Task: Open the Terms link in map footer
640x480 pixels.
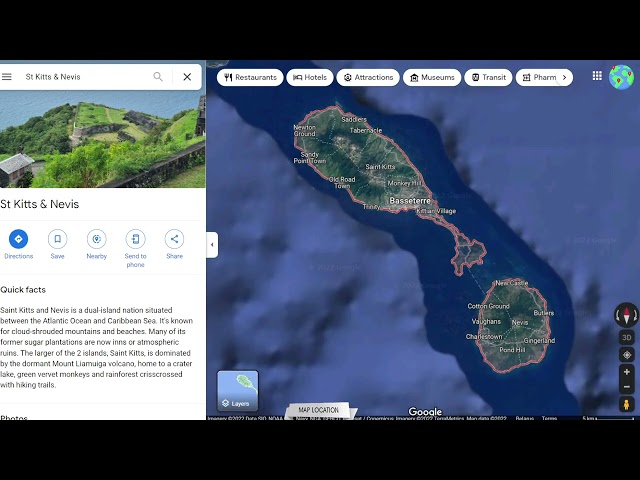Action: tap(549, 418)
